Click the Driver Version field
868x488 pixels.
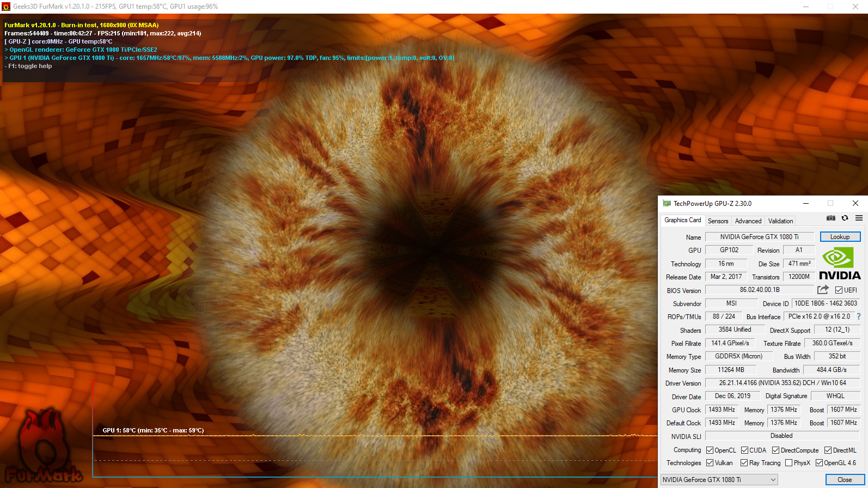[783, 383]
